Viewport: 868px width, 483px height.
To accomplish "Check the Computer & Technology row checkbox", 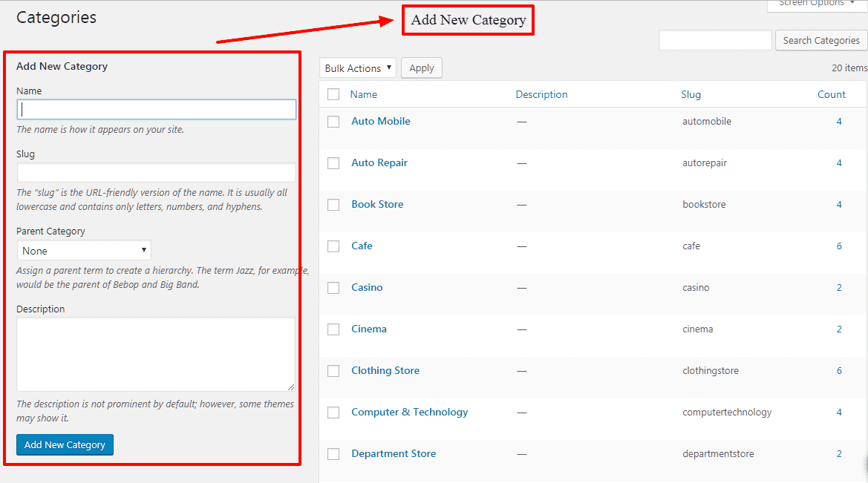I will 333,413.
